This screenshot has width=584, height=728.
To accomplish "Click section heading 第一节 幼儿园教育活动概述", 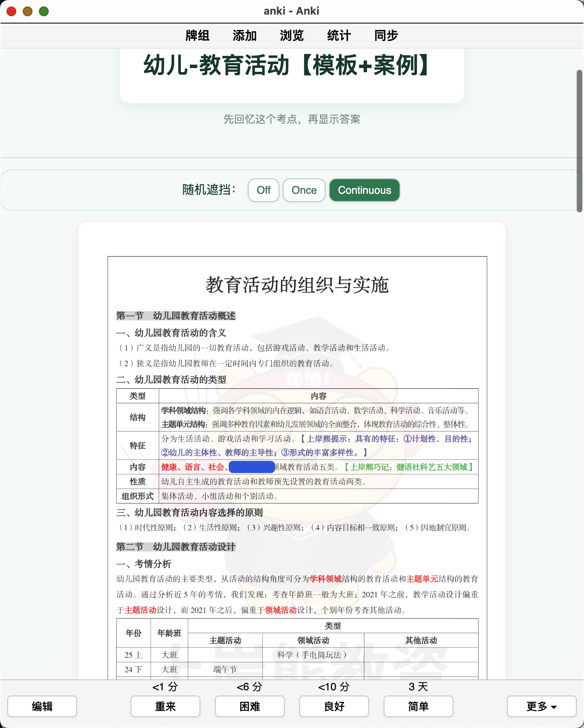I will click(176, 316).
